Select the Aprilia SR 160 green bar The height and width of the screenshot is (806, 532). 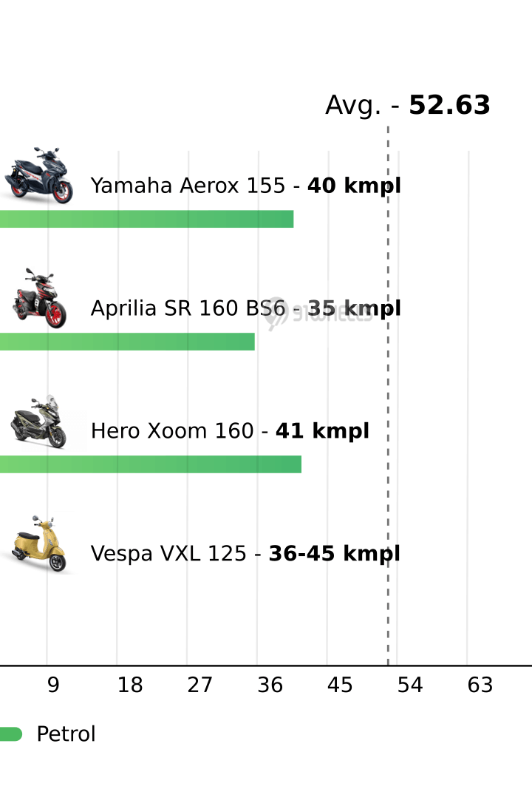coord(127,342)
